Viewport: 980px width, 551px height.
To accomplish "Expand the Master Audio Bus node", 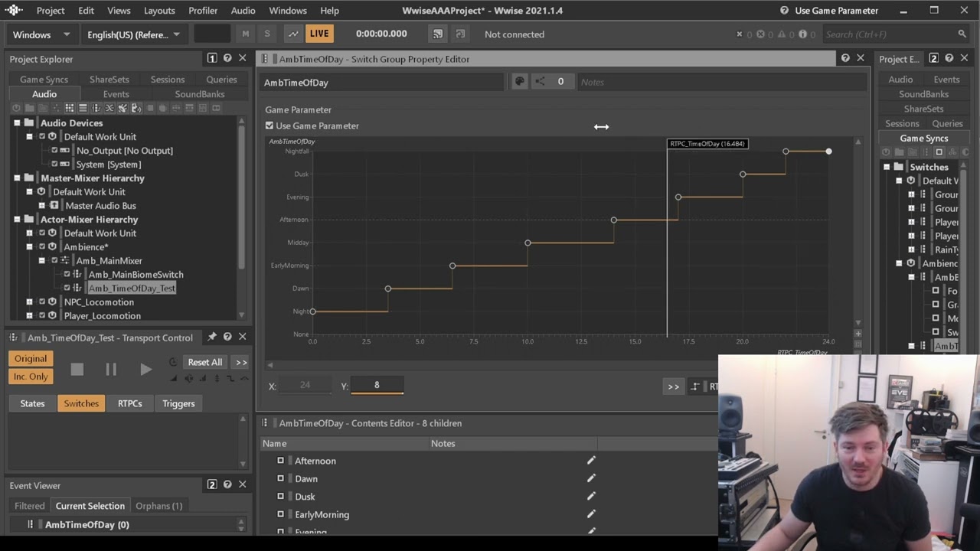I will [42, 206].
